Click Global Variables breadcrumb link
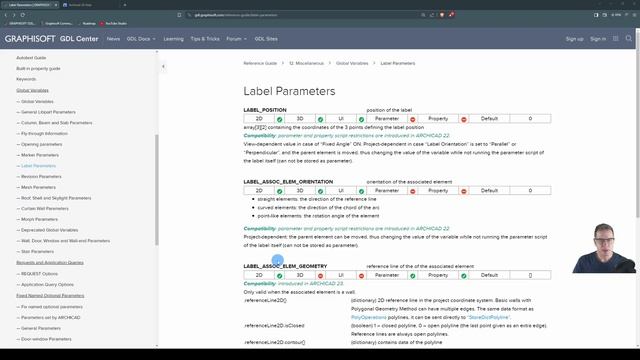Viewport: 640px width, 360px height. point(352,63)
